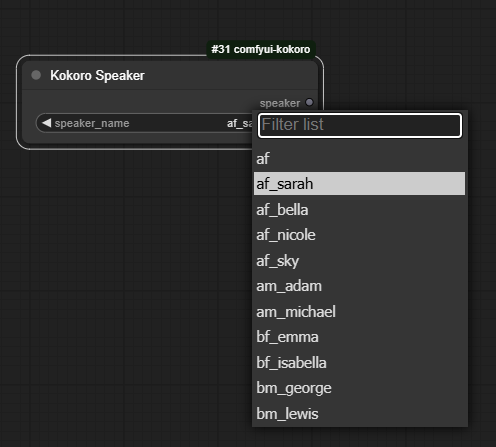This screenshot has width=496, height=447.
Task: Click the Filter list search field
Action: (x=360, y=125)
